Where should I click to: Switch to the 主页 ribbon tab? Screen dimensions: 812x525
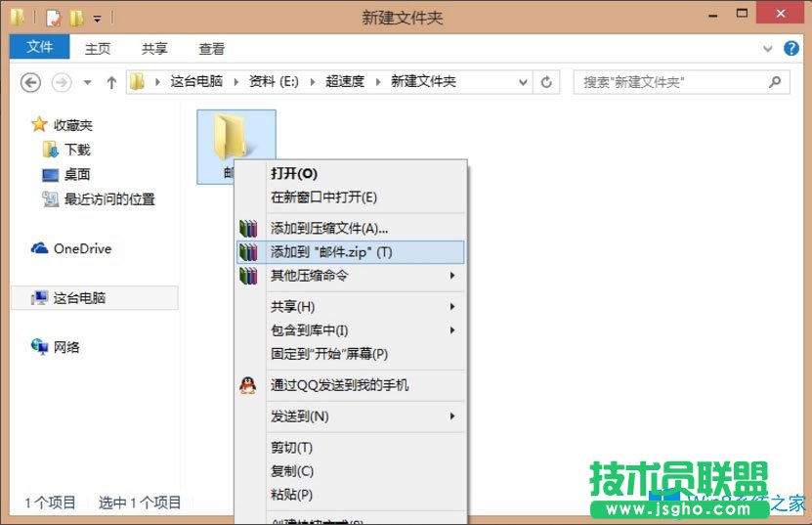point(98,49)
